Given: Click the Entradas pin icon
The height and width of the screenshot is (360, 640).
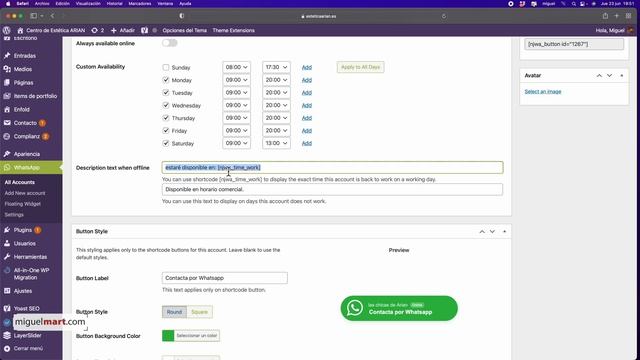Looking at the screenshot, I should click(7, 56).
